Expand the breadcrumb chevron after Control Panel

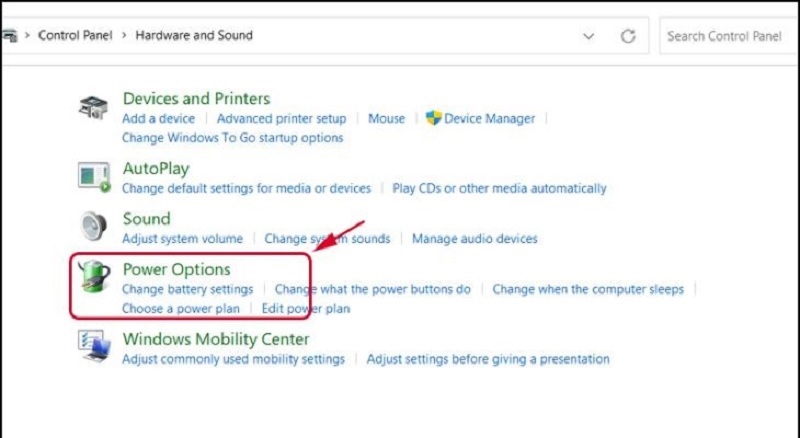point(124,35)
